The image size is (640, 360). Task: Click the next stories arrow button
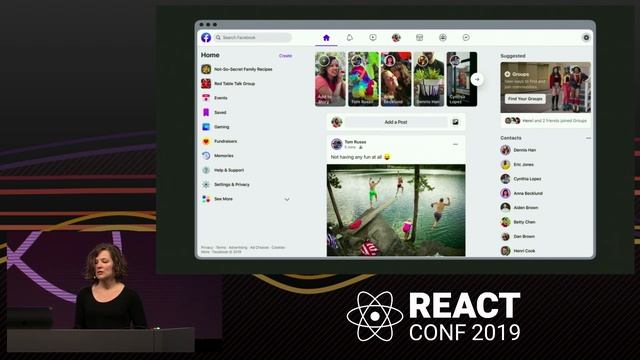click(477, 79)
